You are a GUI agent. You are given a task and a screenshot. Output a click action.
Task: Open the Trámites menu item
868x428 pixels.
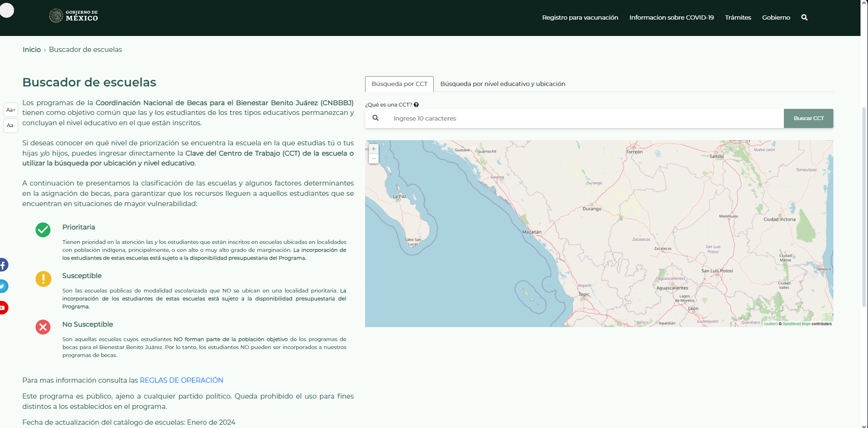[738, 17]
